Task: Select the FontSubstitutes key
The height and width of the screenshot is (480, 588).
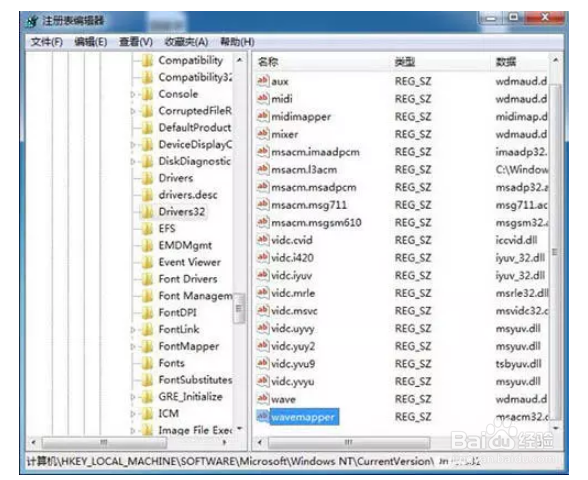Action: pyautogui.click(x=195, y=380)
